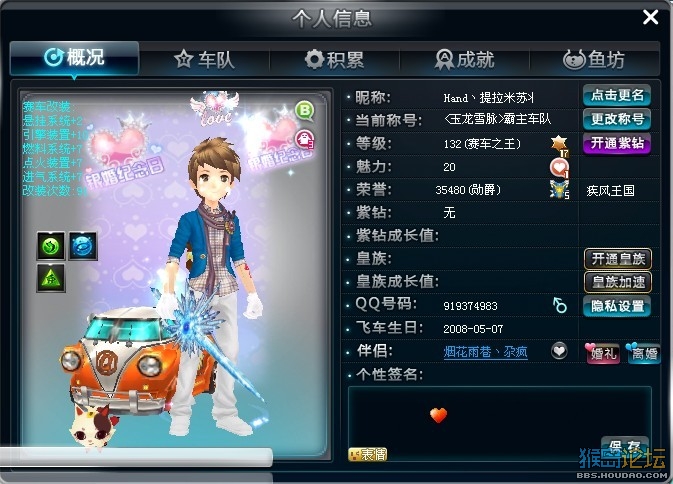Open the 表情 emoticon picker

368,454
